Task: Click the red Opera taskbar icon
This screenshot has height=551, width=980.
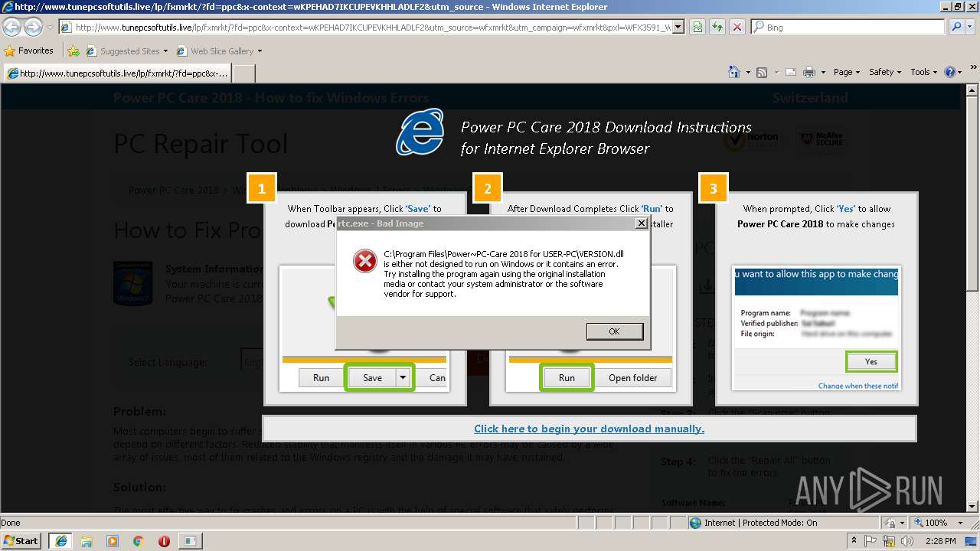Action: click(x=164, y=541)
